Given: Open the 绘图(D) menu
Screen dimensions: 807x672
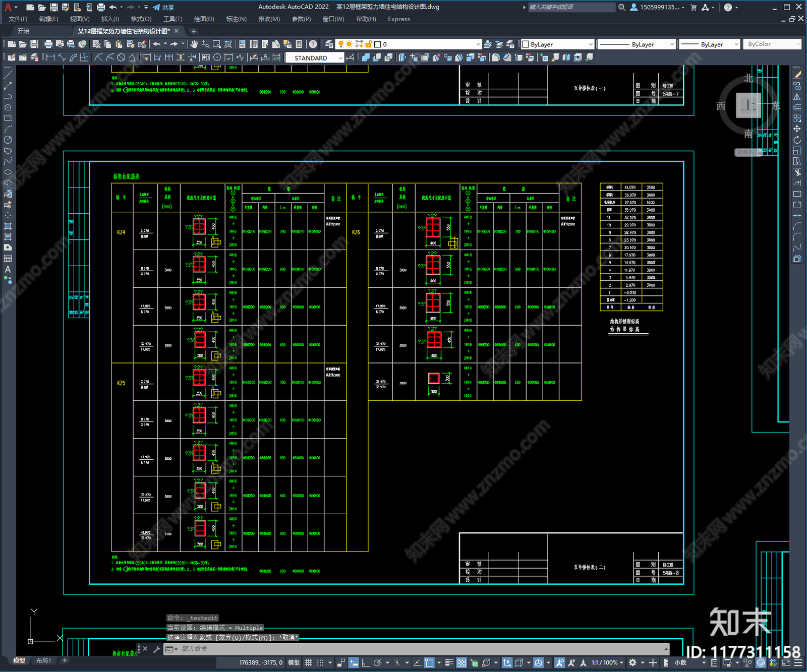Looking at the screenshot, I should tap(204, 19).
